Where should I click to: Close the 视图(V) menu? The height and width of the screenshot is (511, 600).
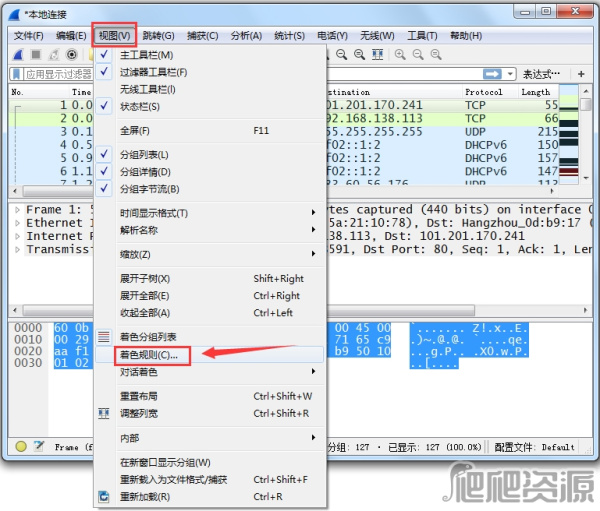pyautogui.click(x=114, y=36)
